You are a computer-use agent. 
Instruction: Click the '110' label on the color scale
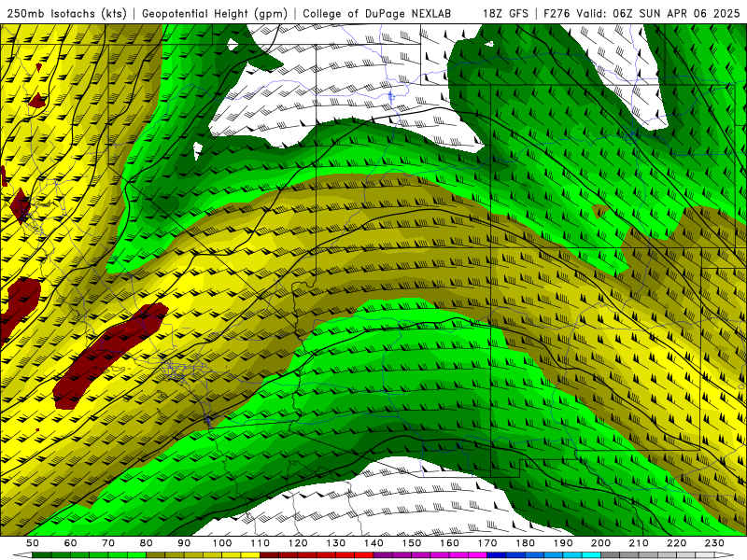(260, 543)
